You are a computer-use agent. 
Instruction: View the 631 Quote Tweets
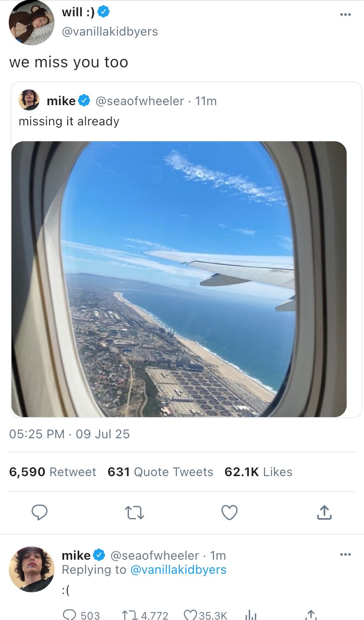click(x=160, y=472)
